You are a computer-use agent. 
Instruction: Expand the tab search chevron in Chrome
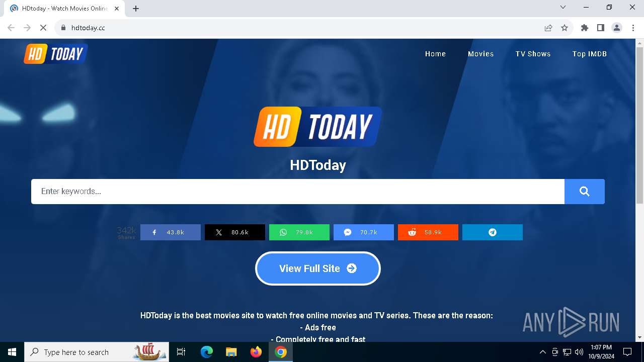563,8
